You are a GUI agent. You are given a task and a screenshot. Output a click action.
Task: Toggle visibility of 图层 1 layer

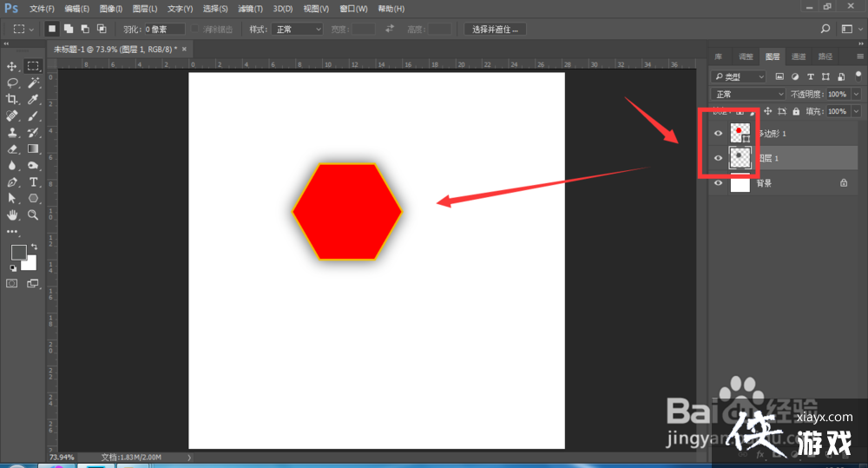click(x=718, y=158)
